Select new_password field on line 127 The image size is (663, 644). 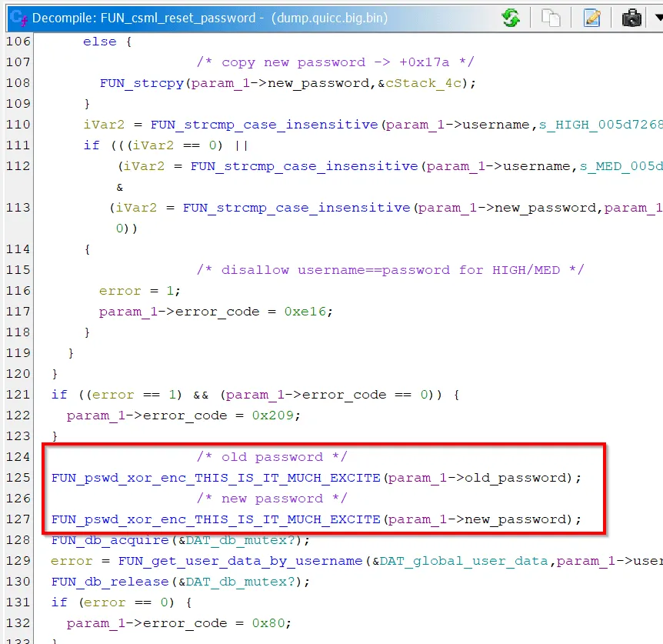tap(526, 519)
